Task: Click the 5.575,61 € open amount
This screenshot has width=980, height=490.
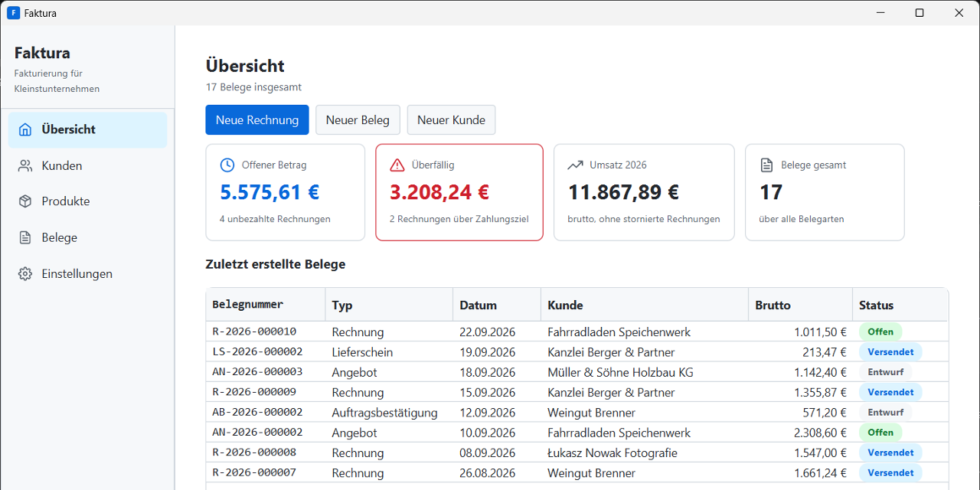Action: pyautogui.click(x=269, y=192)
